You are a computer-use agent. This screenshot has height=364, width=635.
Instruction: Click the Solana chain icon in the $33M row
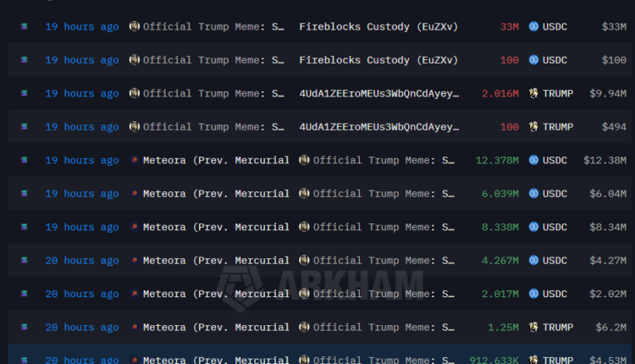click(x=24, y=27)
